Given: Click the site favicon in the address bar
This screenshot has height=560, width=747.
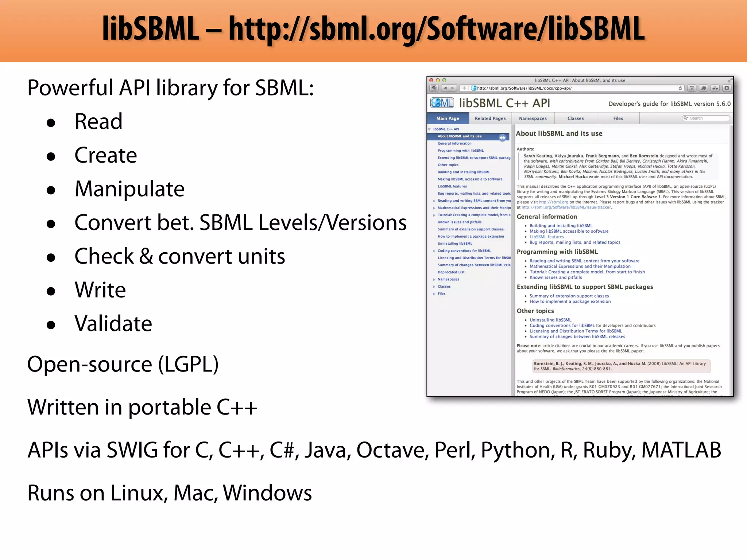Looking at the screenshot, I should [x=474, y=88].
